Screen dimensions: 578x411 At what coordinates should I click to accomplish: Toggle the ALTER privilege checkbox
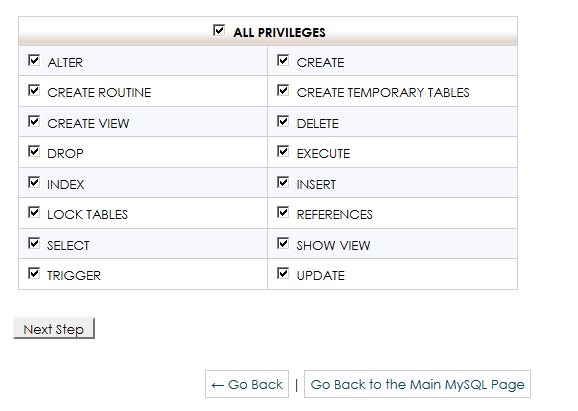tap(34, 60)
